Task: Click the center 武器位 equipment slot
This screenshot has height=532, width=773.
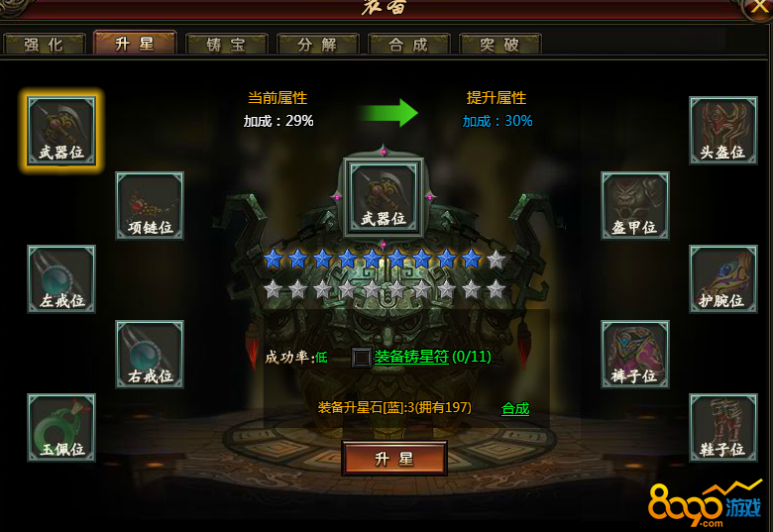Action: pyautogui.click(x=384, y=197)
